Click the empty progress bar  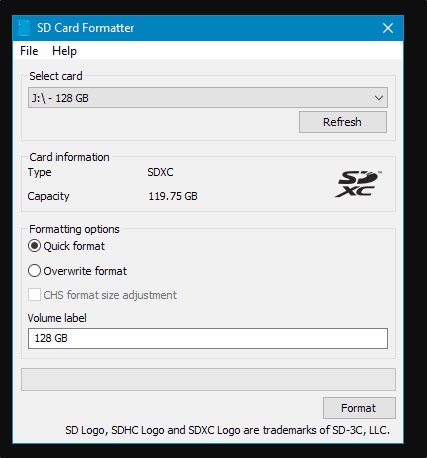pyautogui.click(x=208, y=379)
